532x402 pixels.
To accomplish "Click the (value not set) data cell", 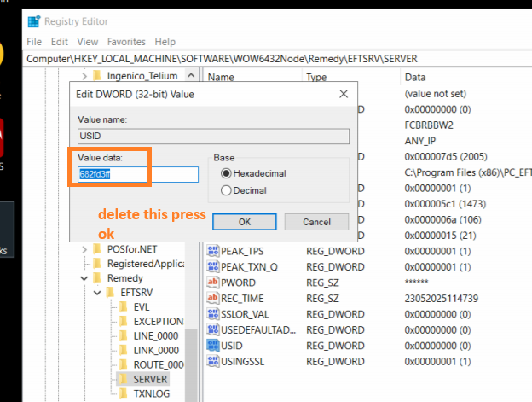I will [x=436, y=94].
